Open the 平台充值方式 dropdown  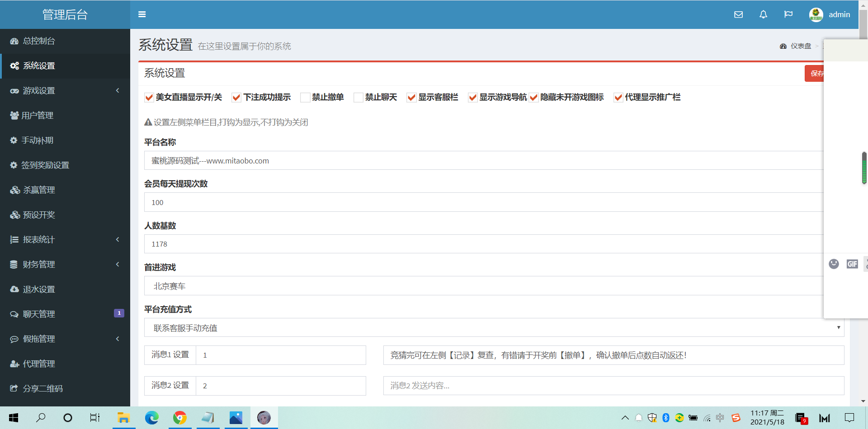pyautogui.click(x=494, y=327)
